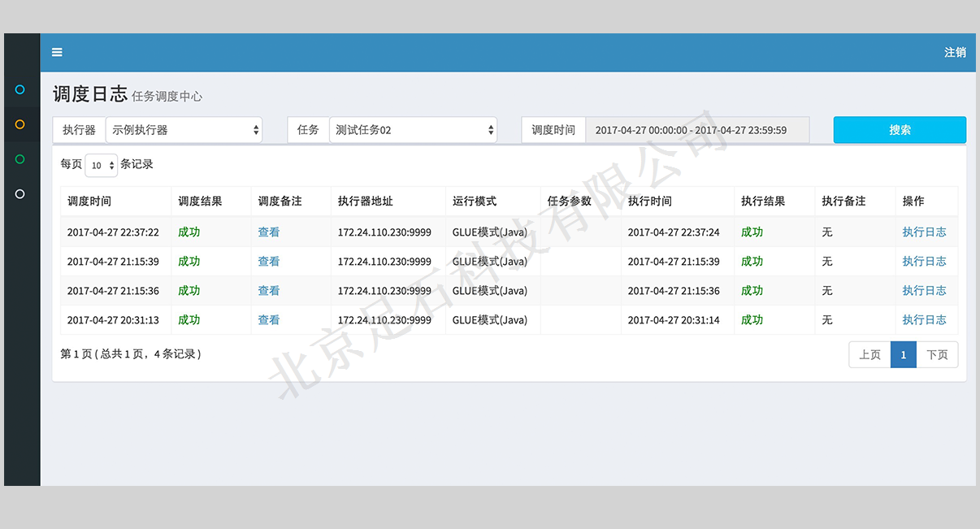
Task: Click the cyan circle sidebar icon
Action: click(20, 89)
